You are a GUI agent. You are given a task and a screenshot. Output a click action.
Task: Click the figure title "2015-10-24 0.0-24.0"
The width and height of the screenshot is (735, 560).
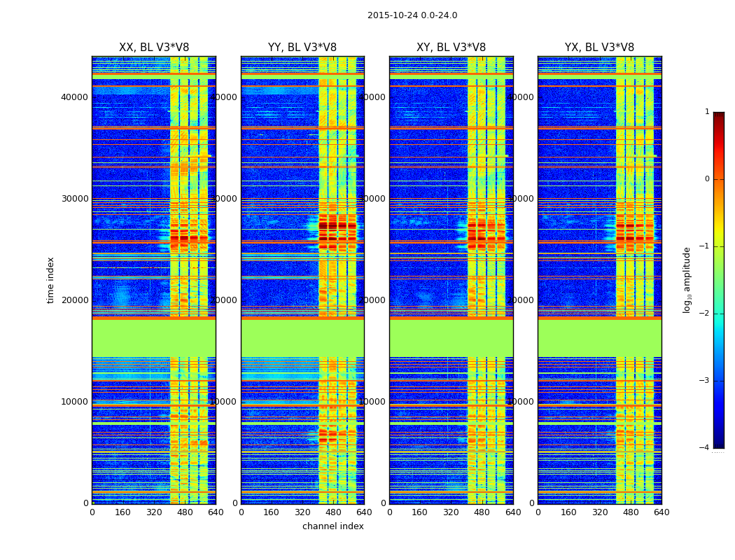412,15
